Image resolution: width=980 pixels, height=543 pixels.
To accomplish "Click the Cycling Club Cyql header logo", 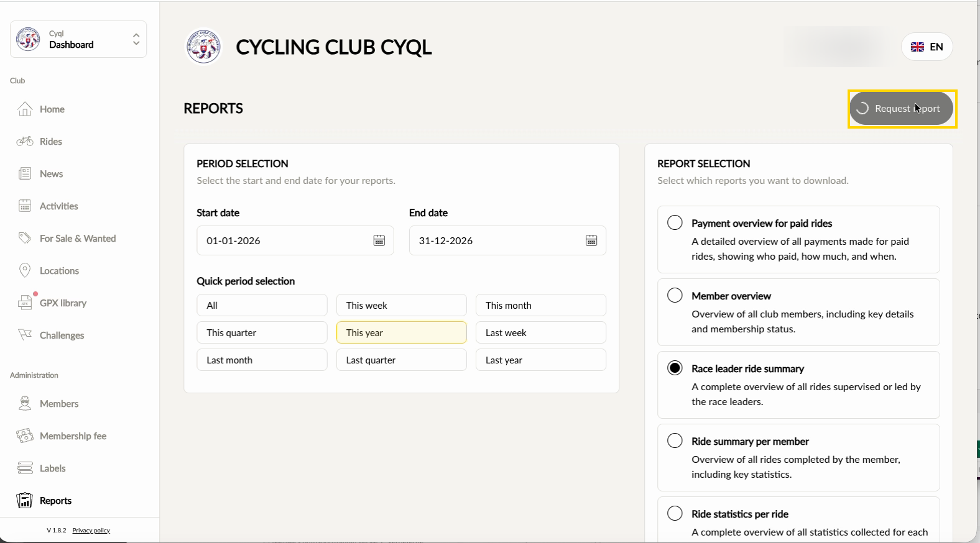I will point(203,47).
